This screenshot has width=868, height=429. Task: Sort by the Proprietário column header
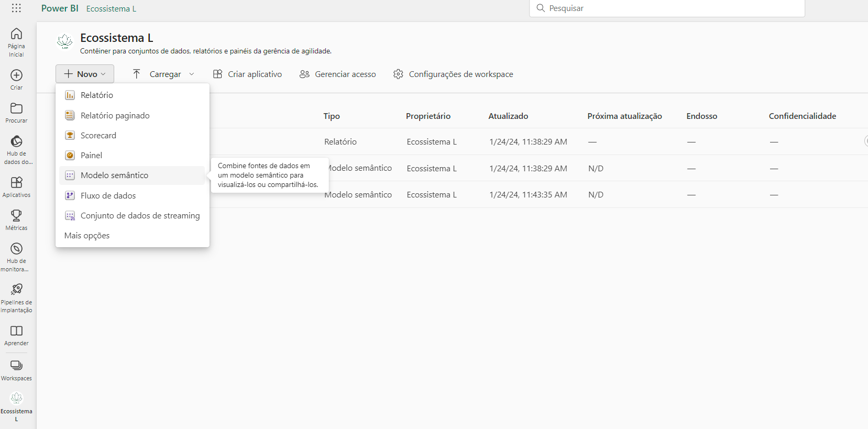coord(428,116)
